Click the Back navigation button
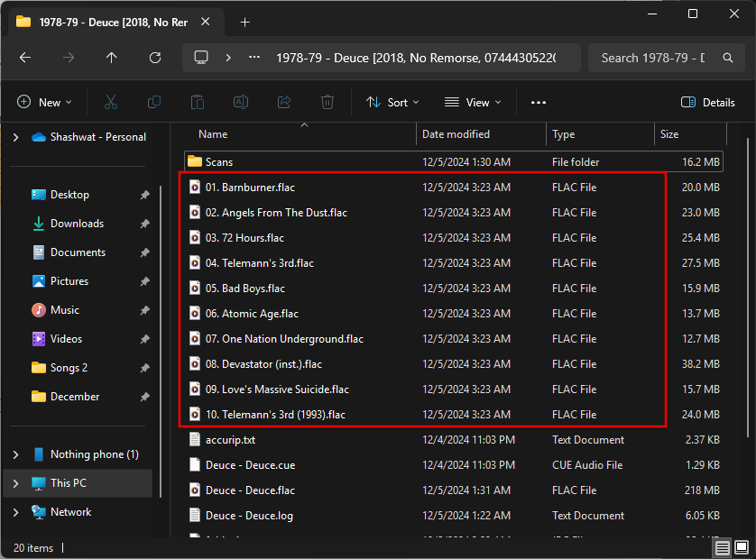This screenshot has width=756, height=559. coord(24,57)
